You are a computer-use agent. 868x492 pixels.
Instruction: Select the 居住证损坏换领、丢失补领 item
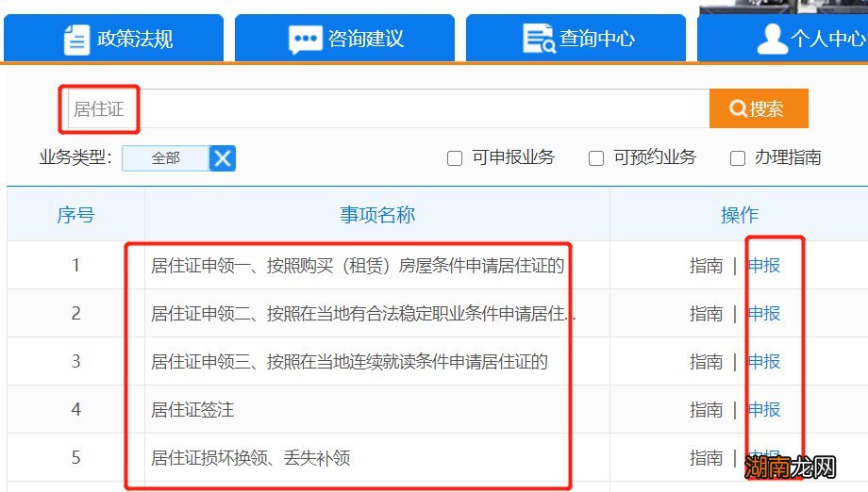pyautogui.click(x=251, y=458)
